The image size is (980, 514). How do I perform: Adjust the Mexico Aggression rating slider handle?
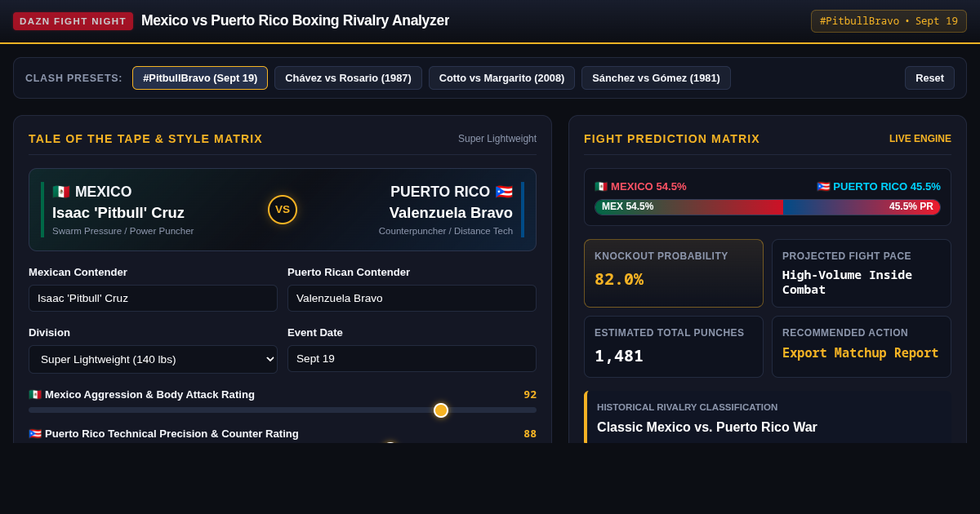click(441, 410)
